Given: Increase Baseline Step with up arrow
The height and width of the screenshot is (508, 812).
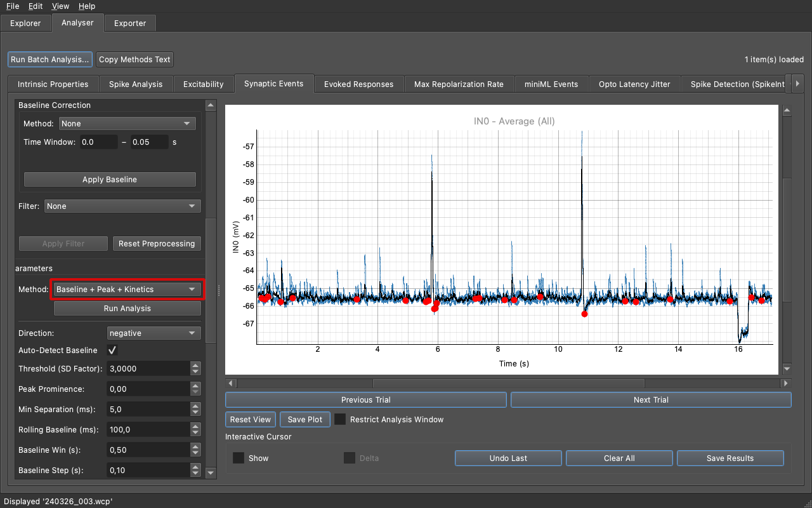Looking at the screenshot, I should (x=196, y=467).
